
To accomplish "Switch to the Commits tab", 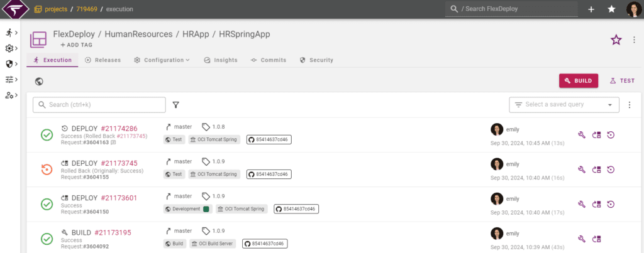I will pyautogui.click(x=268, y=60).
